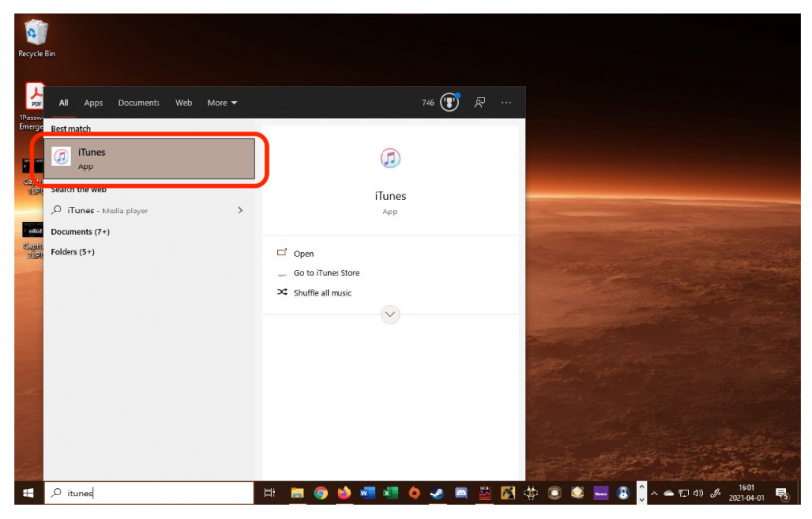This screenshot has height=519, width=812.
Task: Open the search feedback icon
Action: pyautogui.click(x=480, y=103)
